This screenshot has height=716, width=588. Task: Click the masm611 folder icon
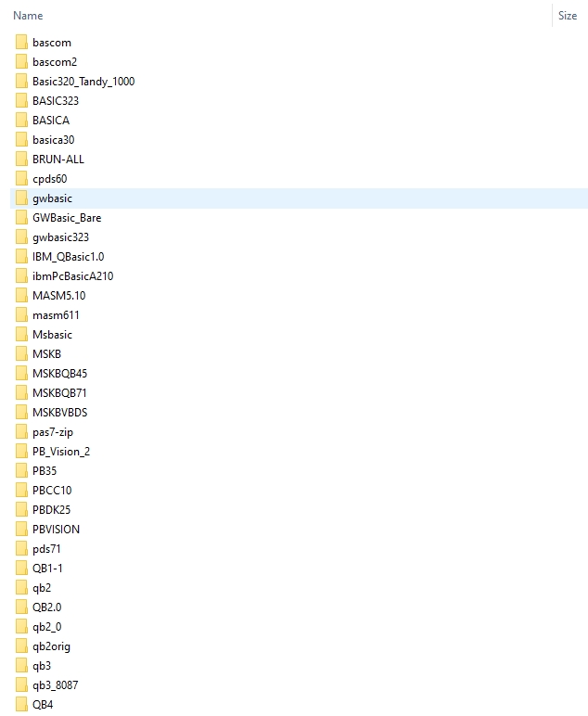(x=21, y=315)
